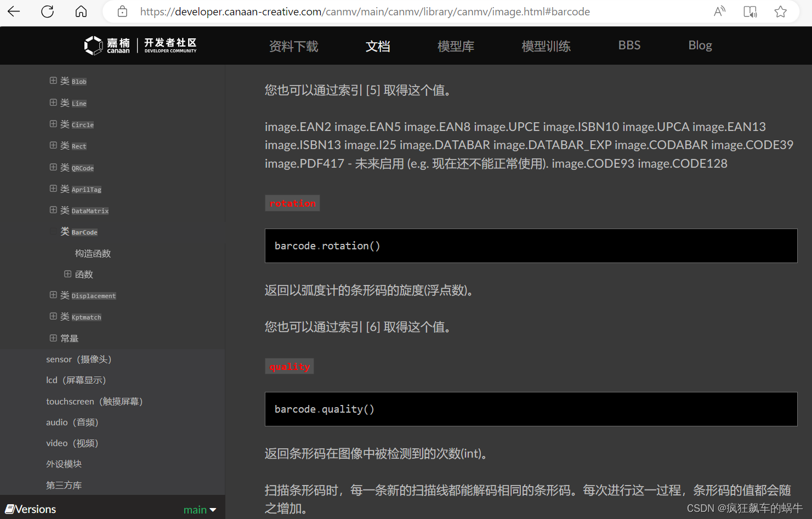Open 资料下载 navigation menu
Screen dimensions: 812x519
point(293,46)
